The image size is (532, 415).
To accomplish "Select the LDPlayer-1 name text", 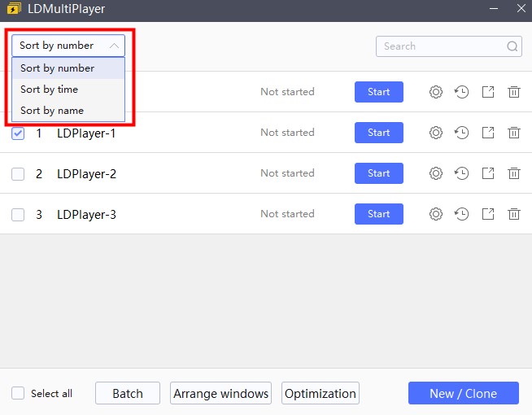I will click(x=86, y=133).
